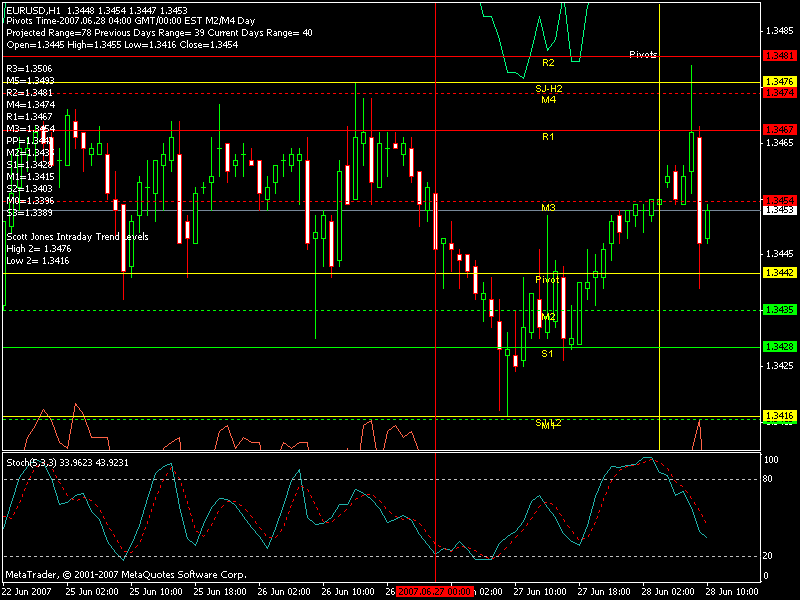Select the R2 line label
Viewport: 800px width, 600px height.
click(x=548, y=63)
